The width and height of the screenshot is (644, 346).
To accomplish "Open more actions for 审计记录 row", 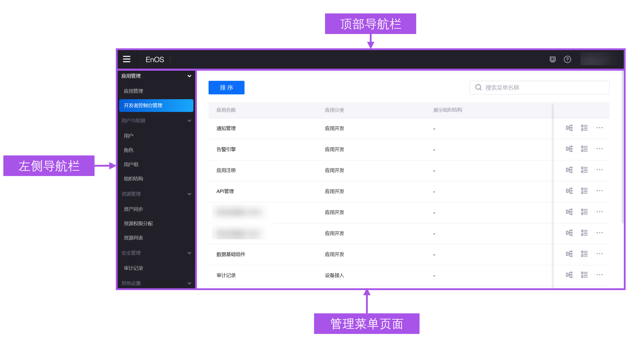I will point(600,275).
